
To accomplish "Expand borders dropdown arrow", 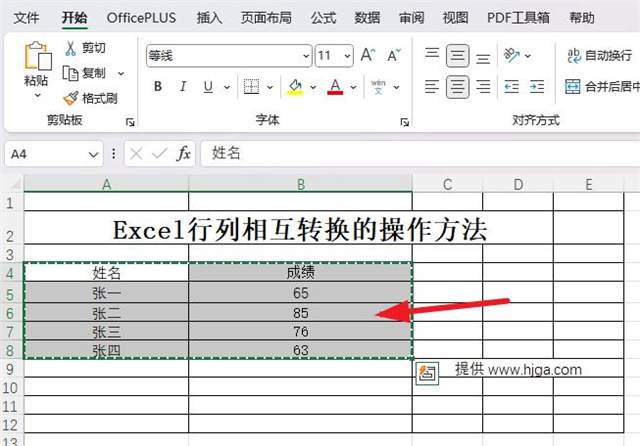I will (x=270, y=87).
